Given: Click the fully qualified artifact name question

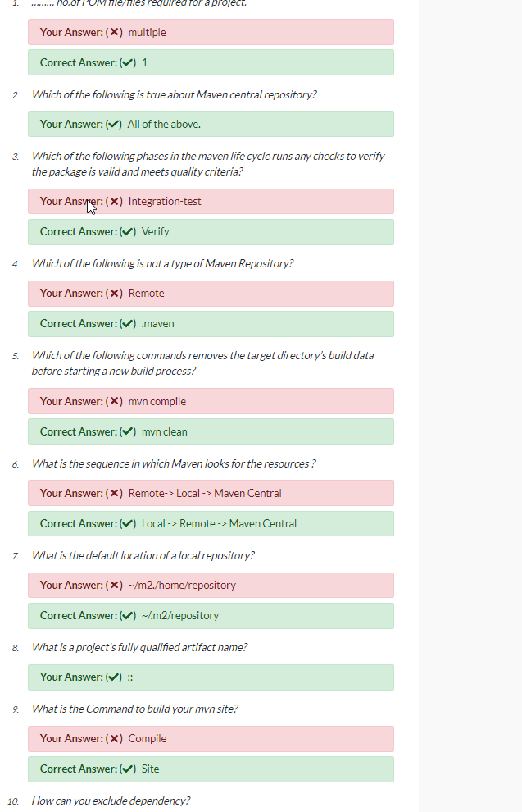Looking at the screenshot, I should tap(139, 647).
